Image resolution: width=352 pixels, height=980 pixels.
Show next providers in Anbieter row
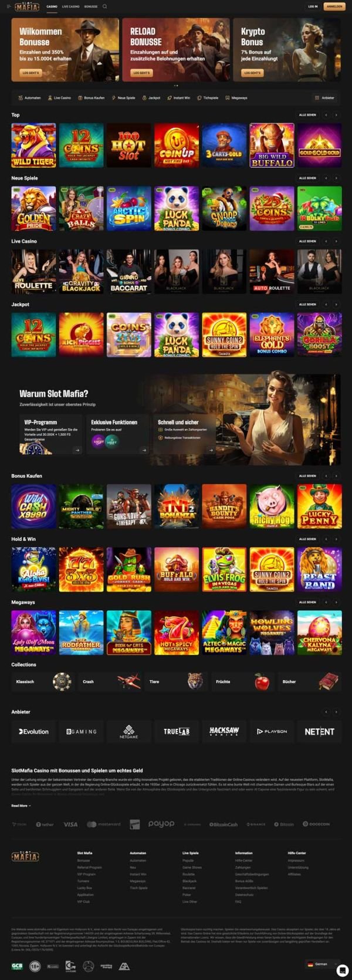point(336,712)
